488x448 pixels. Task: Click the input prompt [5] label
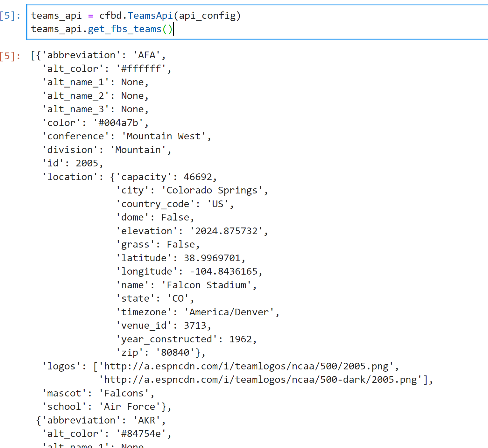(x=10, y=16)
